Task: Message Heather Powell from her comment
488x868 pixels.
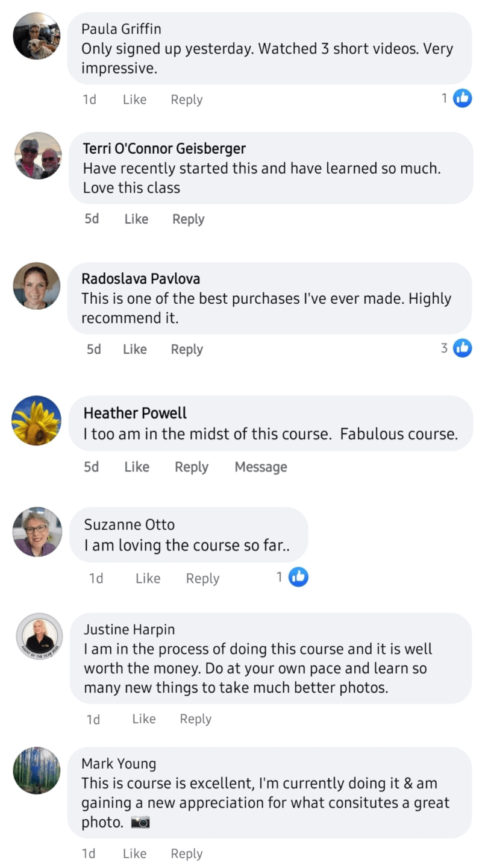Action: pos(261,467)
